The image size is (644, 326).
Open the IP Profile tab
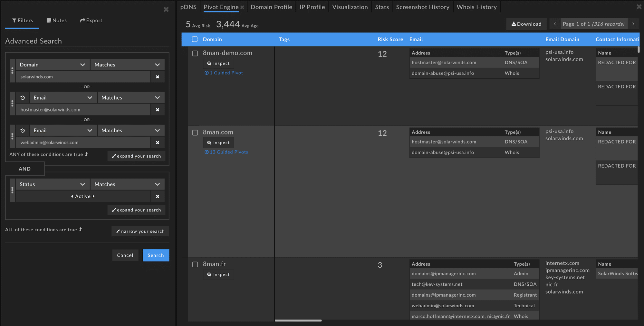point(312,7)
